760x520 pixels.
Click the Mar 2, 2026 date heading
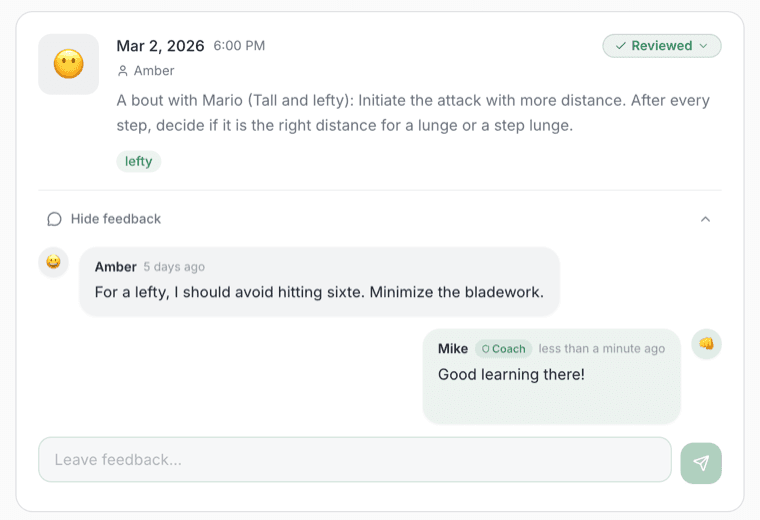(x=160, y=46)
